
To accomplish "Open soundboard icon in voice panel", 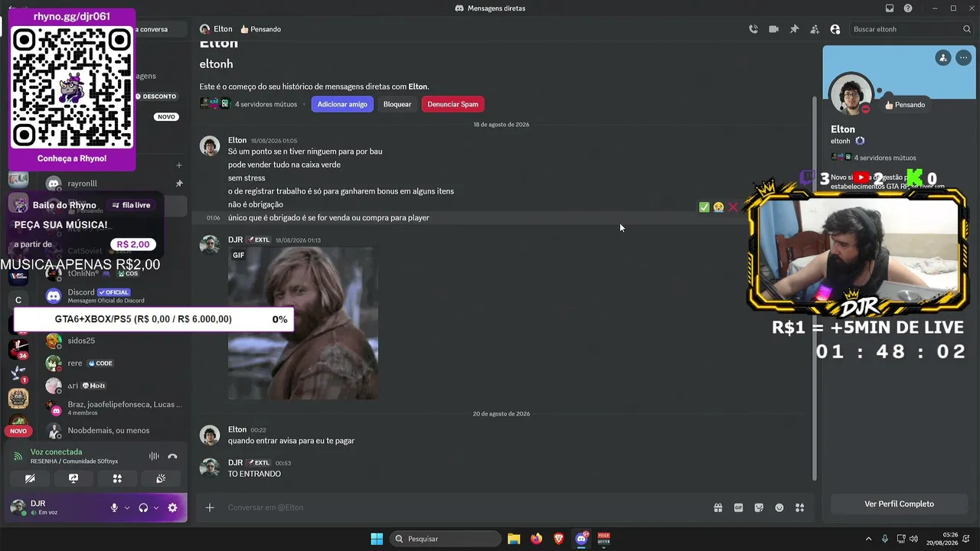I will 161,478.
